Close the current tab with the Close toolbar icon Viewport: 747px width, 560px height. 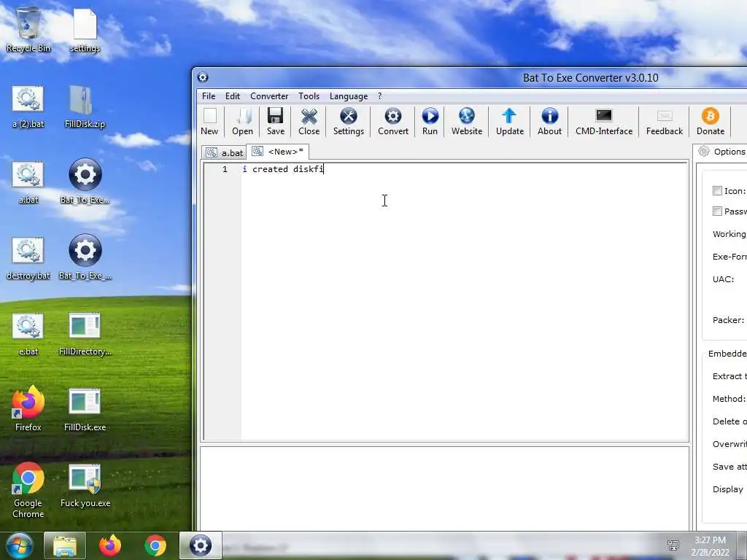(309, 122)
